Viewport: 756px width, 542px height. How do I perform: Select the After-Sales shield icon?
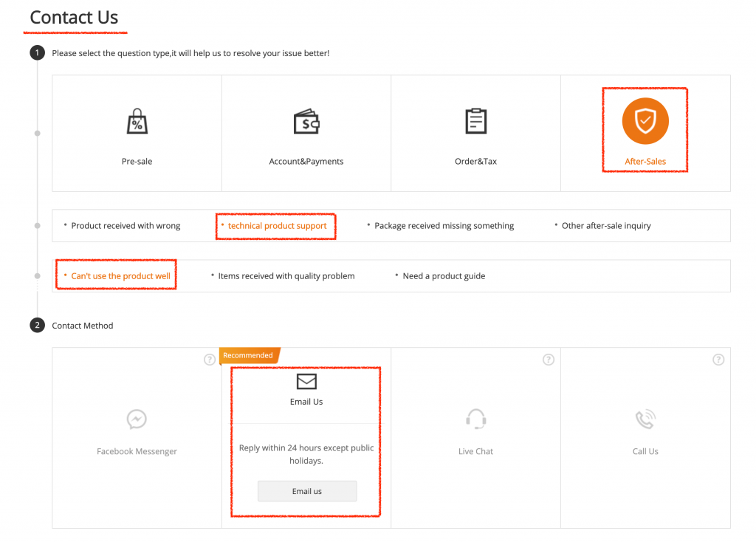pyautogui.click(x=645, y=121)
